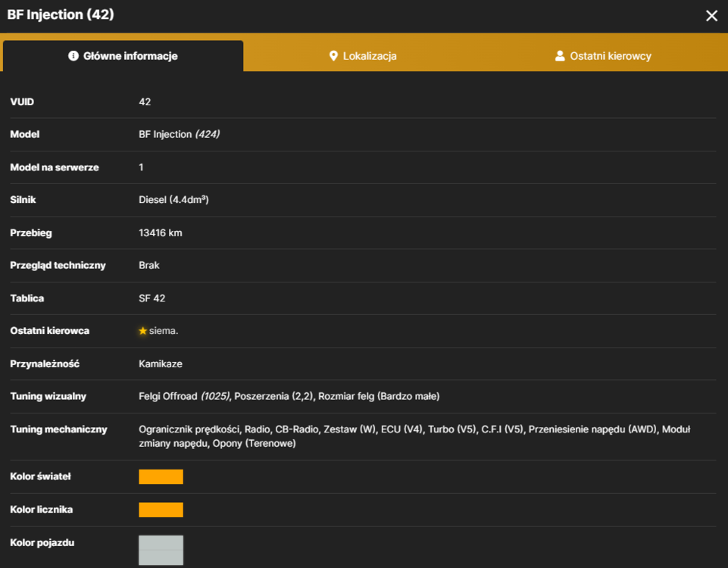The height and width of the screenshot is (568, 728).
Task: Click the plate value 'SF 42'
Action: click(152, 298)
